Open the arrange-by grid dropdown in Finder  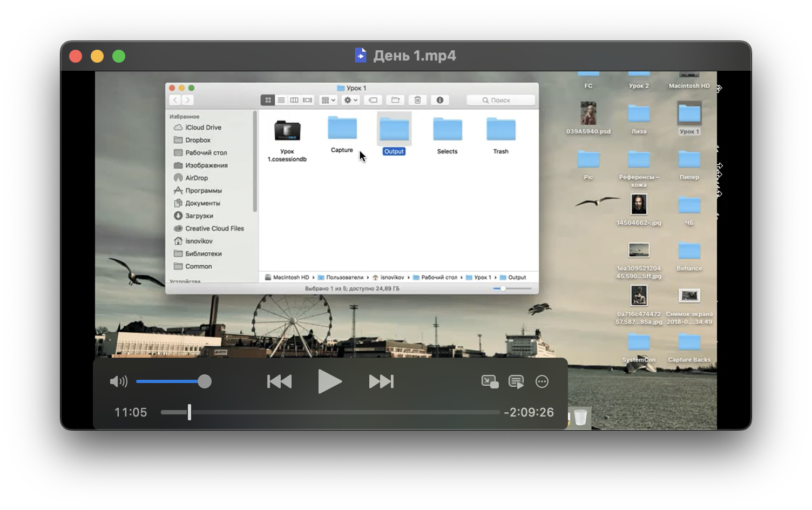pos(328,100)
